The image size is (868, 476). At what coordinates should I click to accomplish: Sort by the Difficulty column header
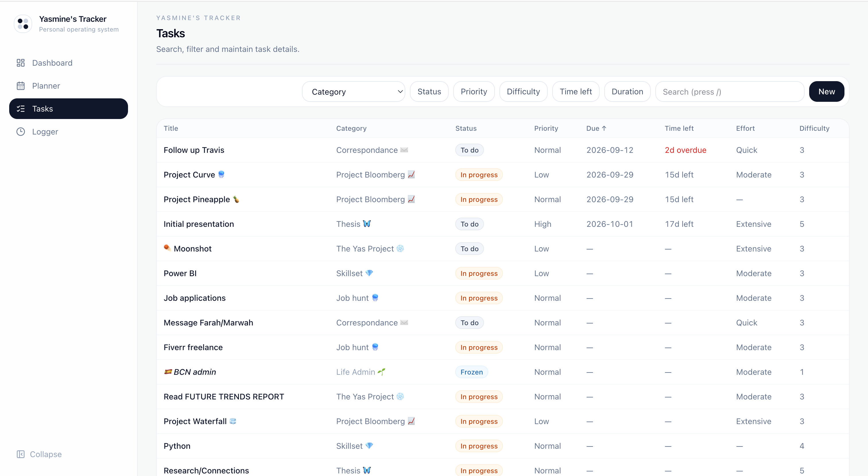click(814, 128)
